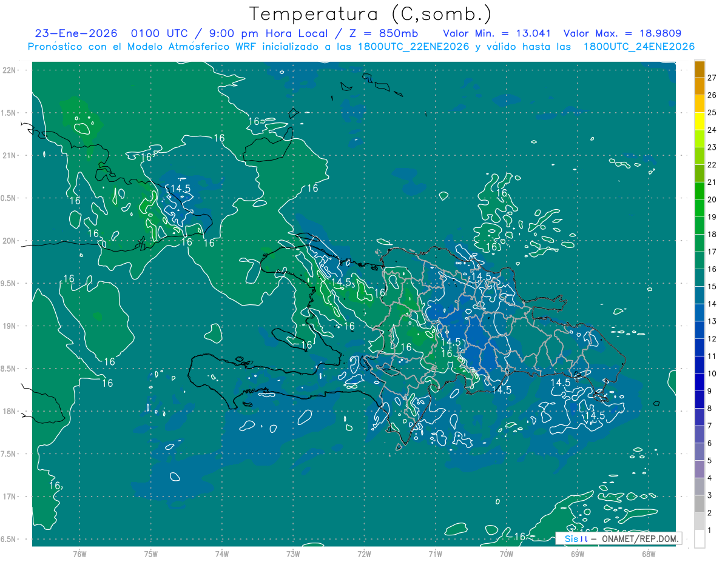Pick the dark blue legend swatch between 9 and 10

tap(699, 382)
